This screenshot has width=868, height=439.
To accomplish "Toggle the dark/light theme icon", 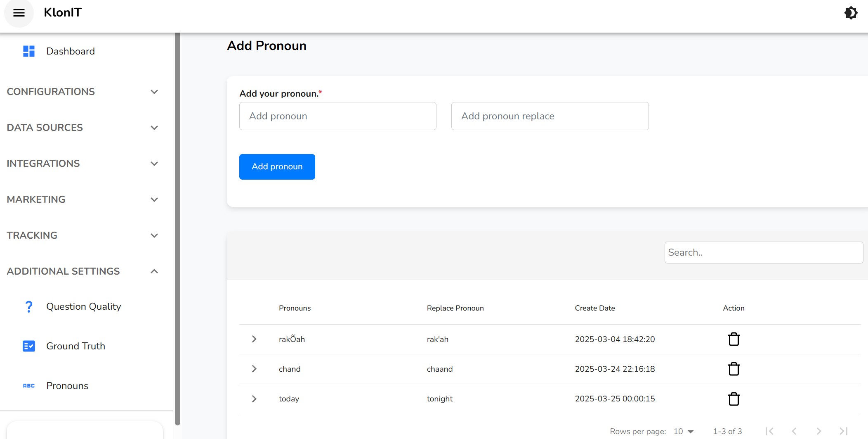I will pyautogui.click(x=851, y=13).
